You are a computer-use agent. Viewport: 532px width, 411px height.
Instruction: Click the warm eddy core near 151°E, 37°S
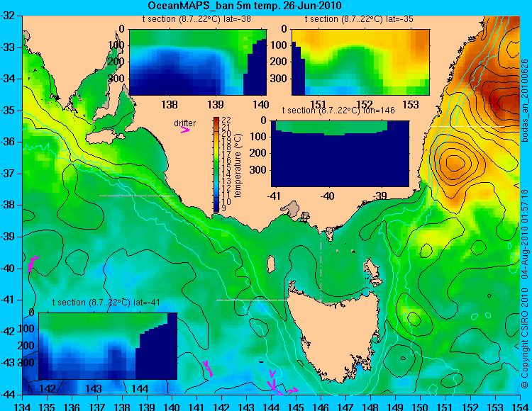[454, 163]
